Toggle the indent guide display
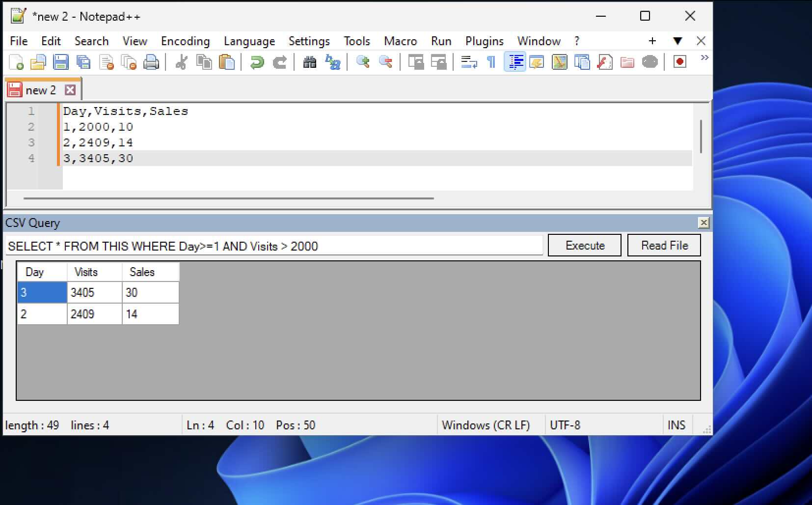Screen dimensions: 812x505 point(514,62)
